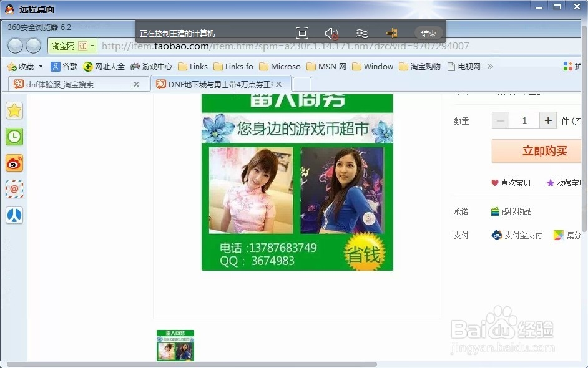Click the browser back arrow button
588x368 pixels.
pyautogui.click(x=16, y=46)
